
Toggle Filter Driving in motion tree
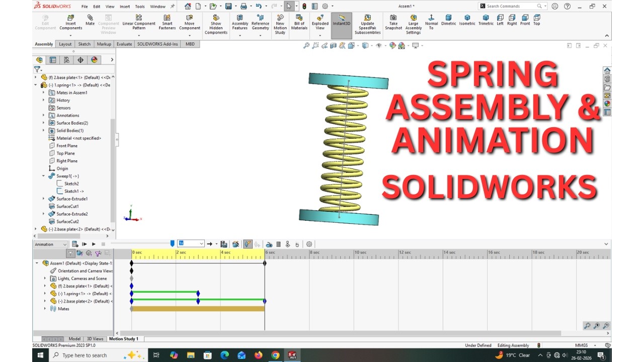click(89, 253)
